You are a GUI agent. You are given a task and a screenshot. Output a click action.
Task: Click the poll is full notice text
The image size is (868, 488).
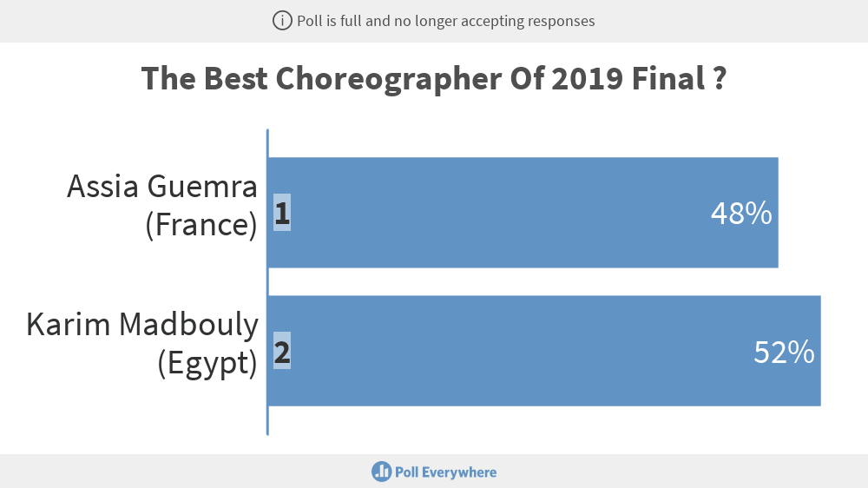click(445, 21)
